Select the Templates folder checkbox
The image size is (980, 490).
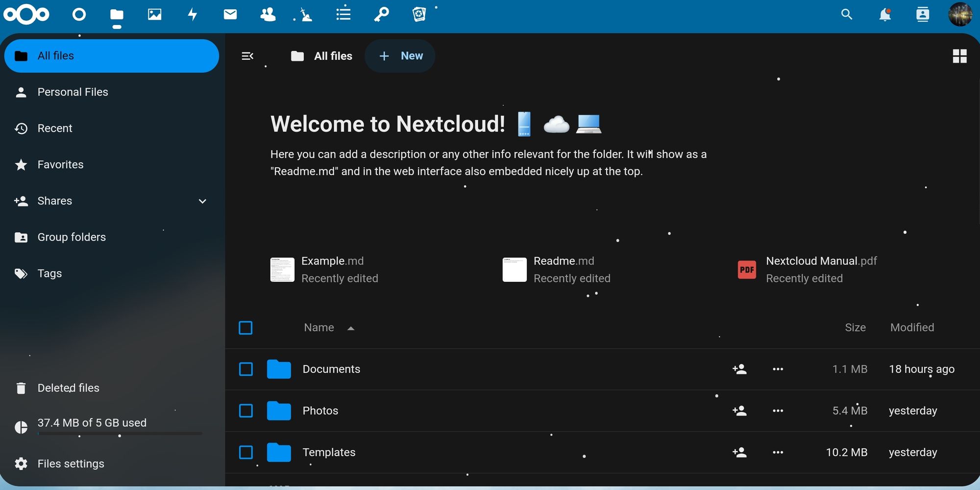click(x=246, y=452)
